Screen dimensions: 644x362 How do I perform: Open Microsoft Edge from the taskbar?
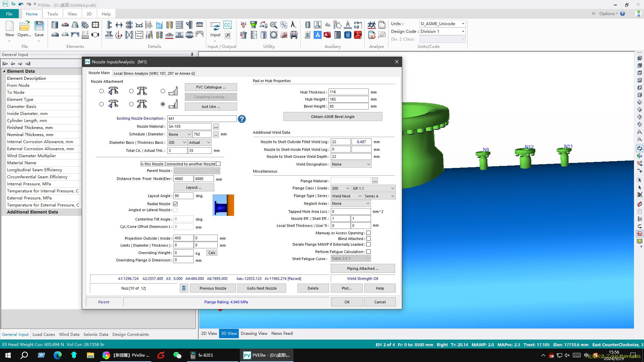click(x=58, y=355)
